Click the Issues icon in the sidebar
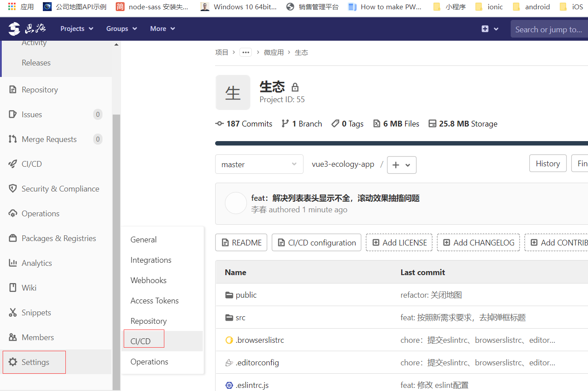 [x=13, y=115]
